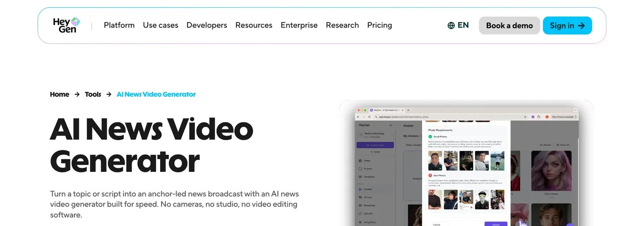Open the Use cases menu
This screenshot has width=644, height=226.
[161, 25]
